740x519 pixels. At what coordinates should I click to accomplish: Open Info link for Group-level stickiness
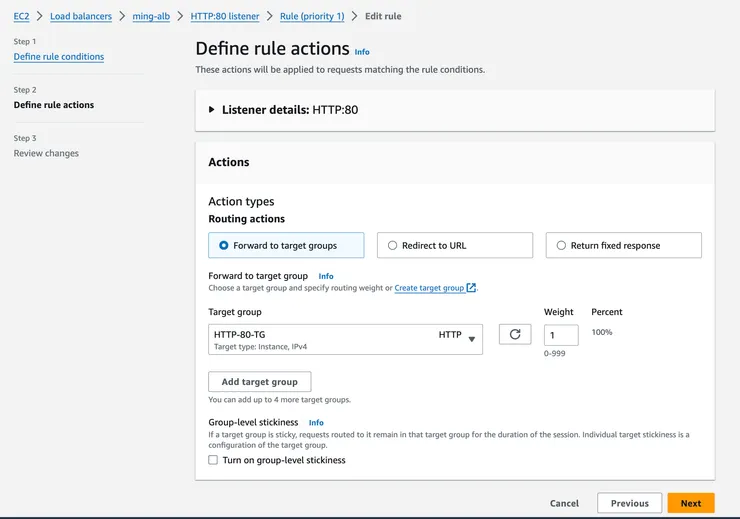point(316,423)
